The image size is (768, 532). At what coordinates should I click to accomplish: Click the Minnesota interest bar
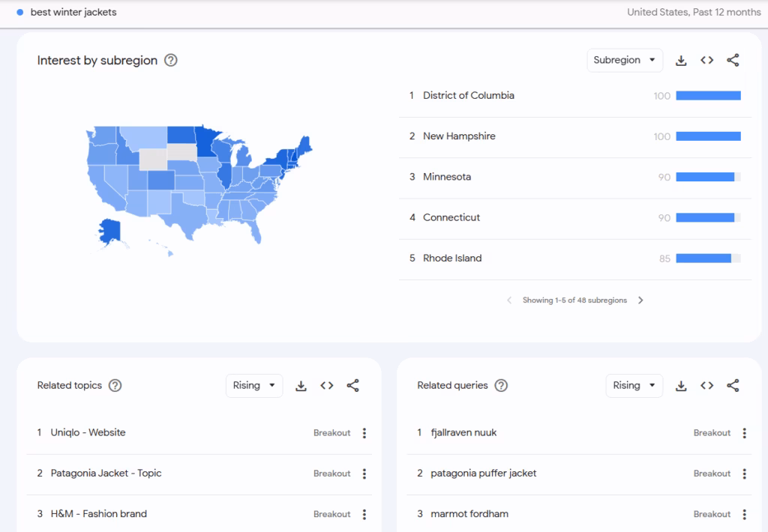[x=706, y=177]
